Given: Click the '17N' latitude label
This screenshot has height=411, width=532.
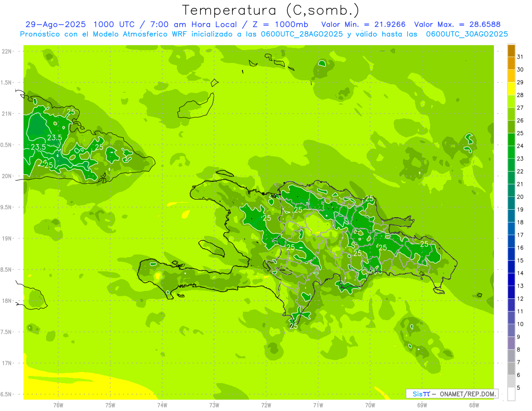Looking at the screenshot, I should [7, 363].
